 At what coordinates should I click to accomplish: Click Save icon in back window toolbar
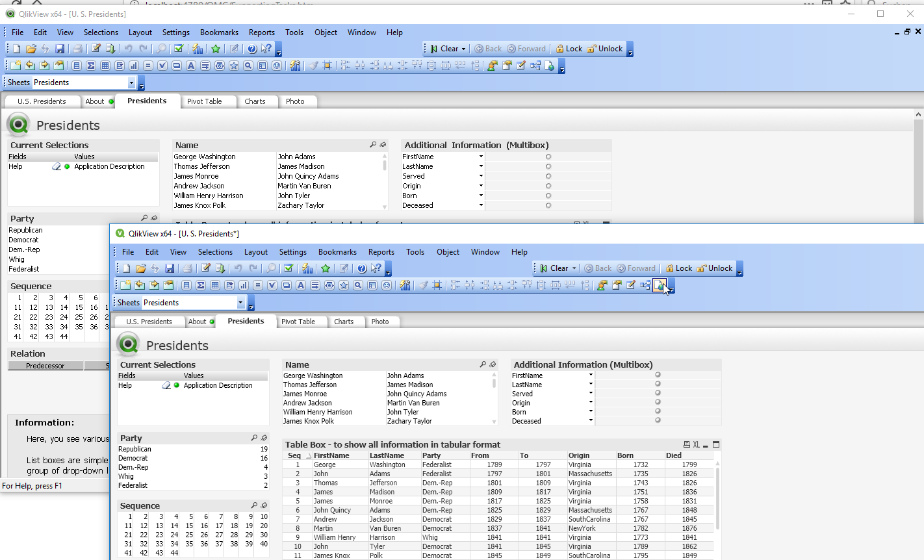60,49
